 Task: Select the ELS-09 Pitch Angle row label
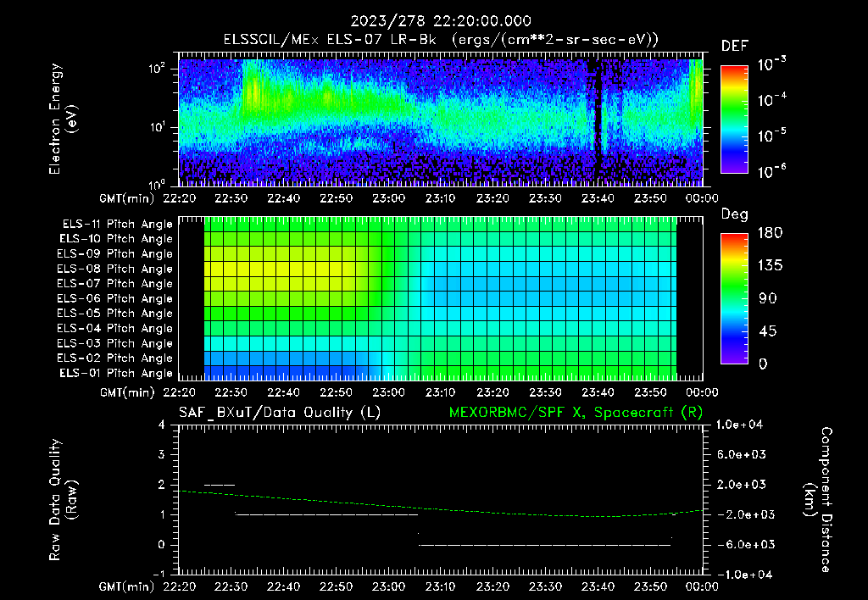(x=114, y=254)
